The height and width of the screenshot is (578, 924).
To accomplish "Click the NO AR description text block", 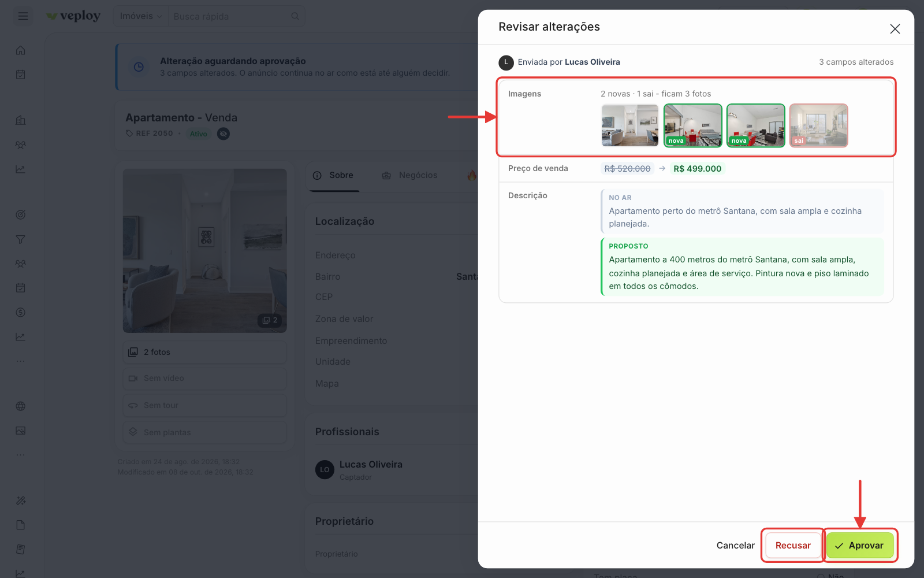I will pyautogui.click(x=742, y=211).
